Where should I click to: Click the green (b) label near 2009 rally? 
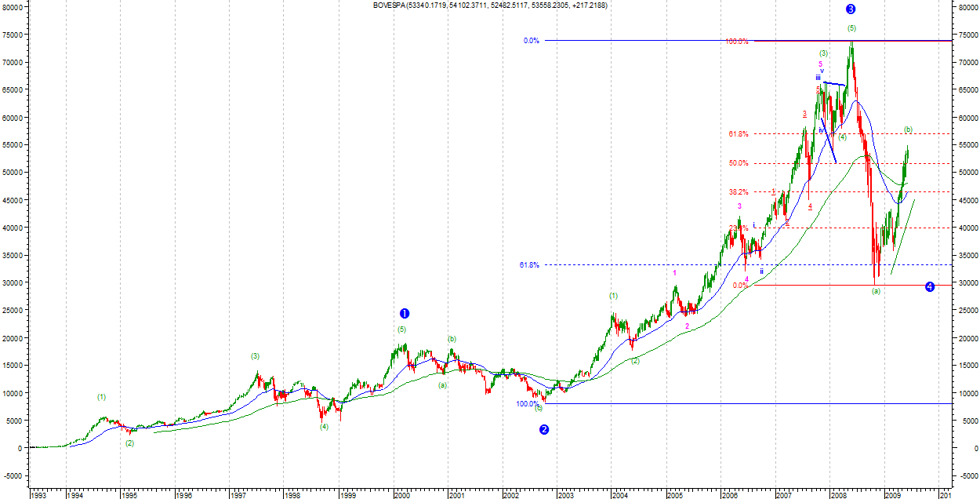pyautogui.click(x=908, y=129)
